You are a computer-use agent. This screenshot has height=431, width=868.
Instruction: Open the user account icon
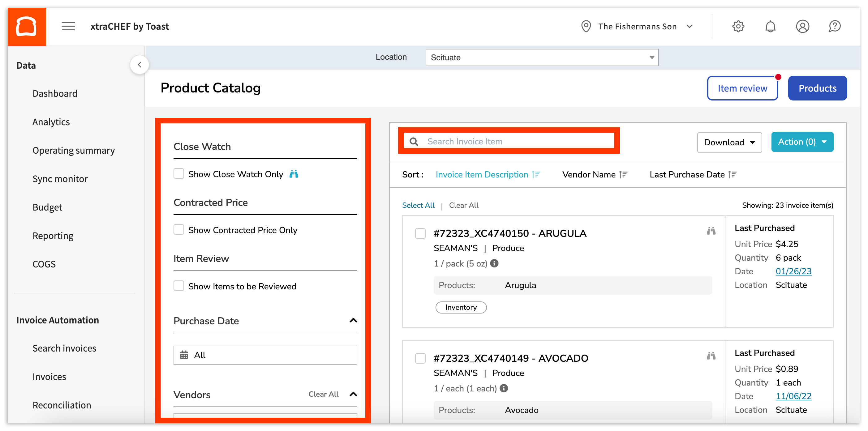pyautogui.click(x=803, y=26)
